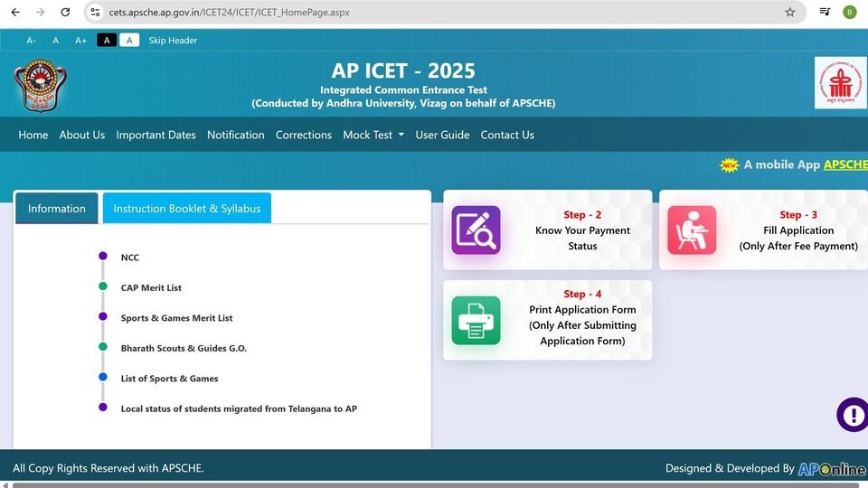Switch to Instruction Booklet & Syllabus tab

coord(187,208)
